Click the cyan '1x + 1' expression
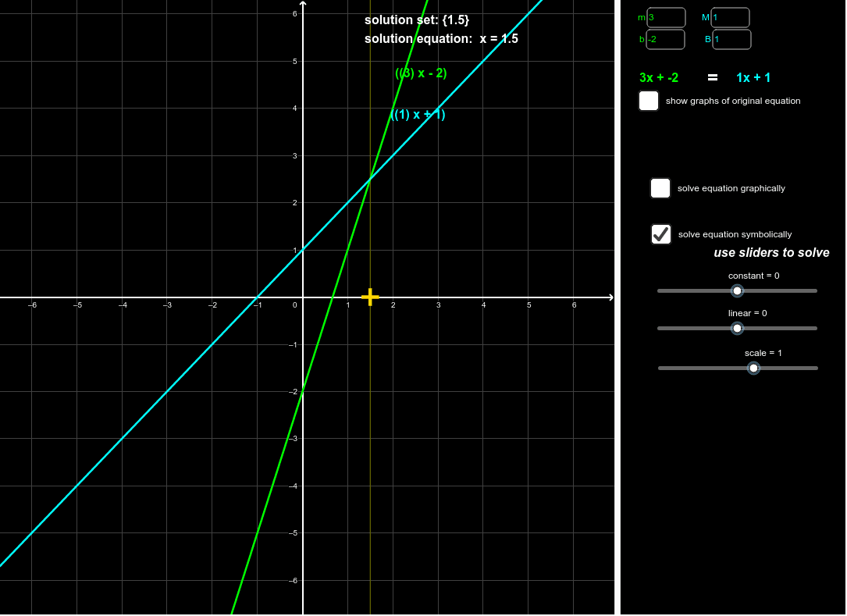 tap(753, 77)
